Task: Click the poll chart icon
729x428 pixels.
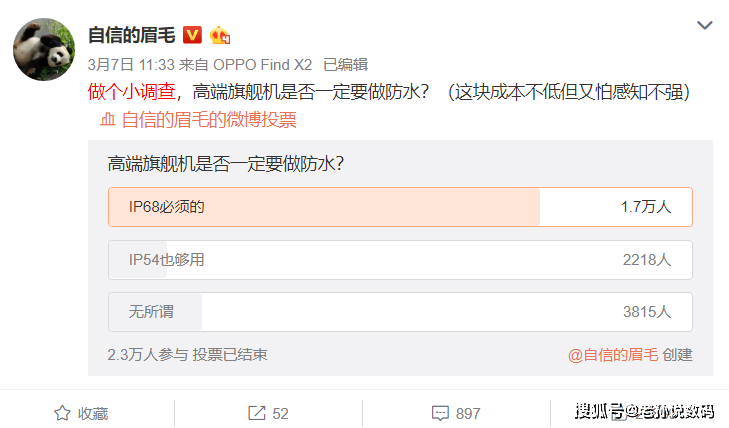Action: (x=108, y=120)
